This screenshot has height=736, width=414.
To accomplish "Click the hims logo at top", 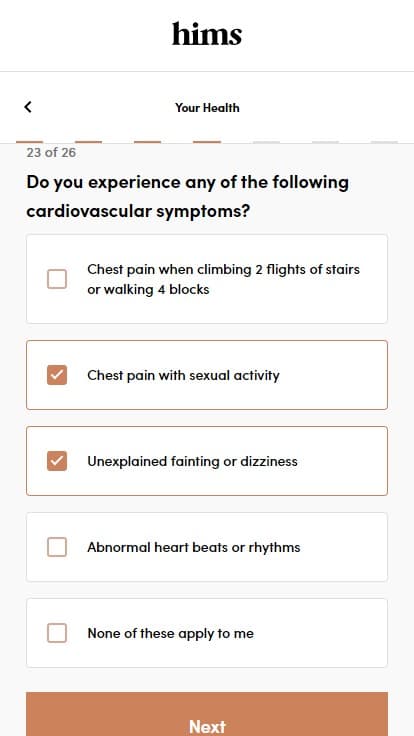I will [207, 34].
